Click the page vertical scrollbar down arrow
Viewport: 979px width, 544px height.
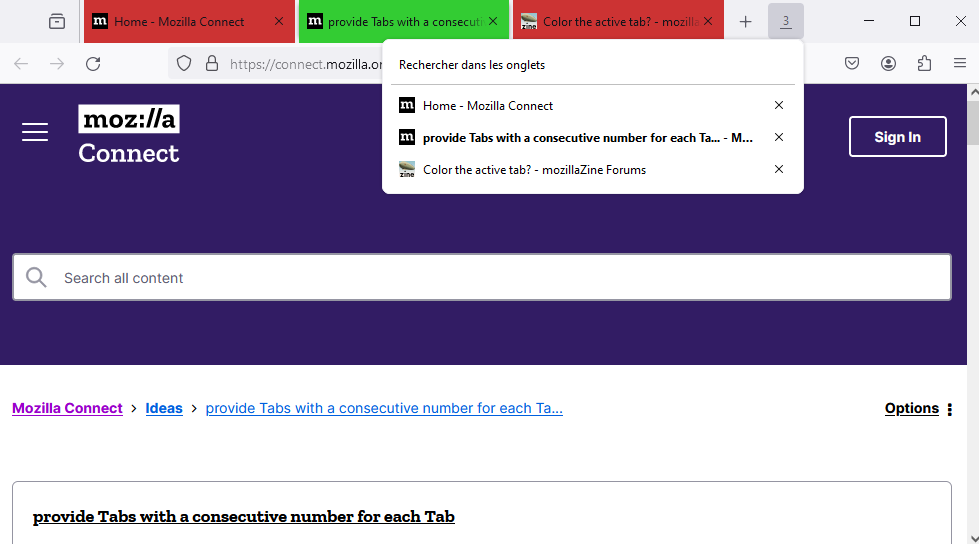click(972, 537)
